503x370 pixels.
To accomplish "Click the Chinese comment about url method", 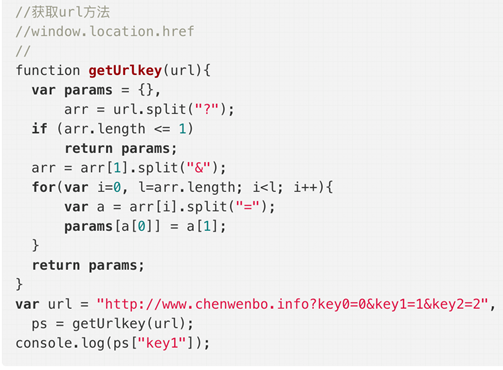I will 63,12.
